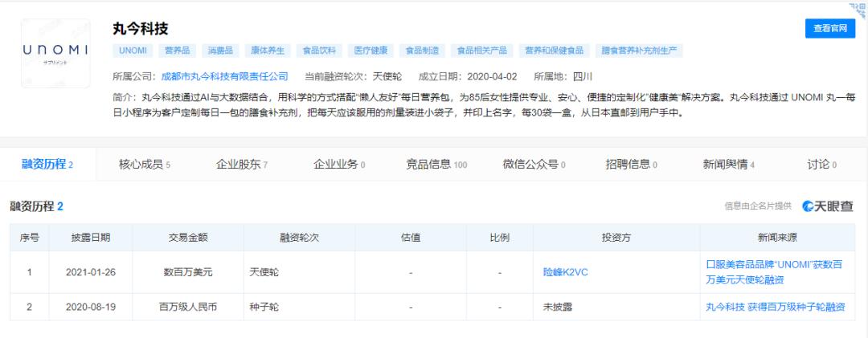868x338 pixels.
Task: Switch to the 核心成员 tab
Action: coord(145,165)
